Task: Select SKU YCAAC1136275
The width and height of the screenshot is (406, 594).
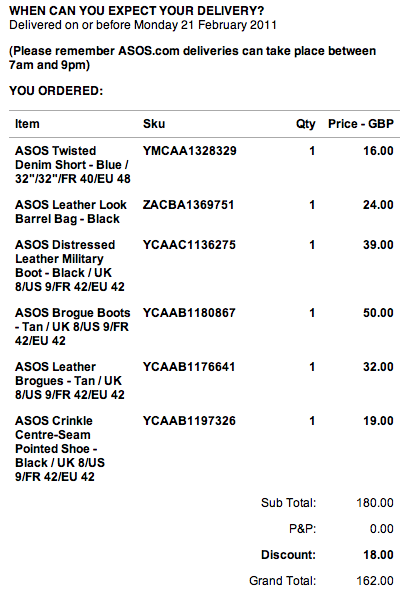Action: [189, 245]
